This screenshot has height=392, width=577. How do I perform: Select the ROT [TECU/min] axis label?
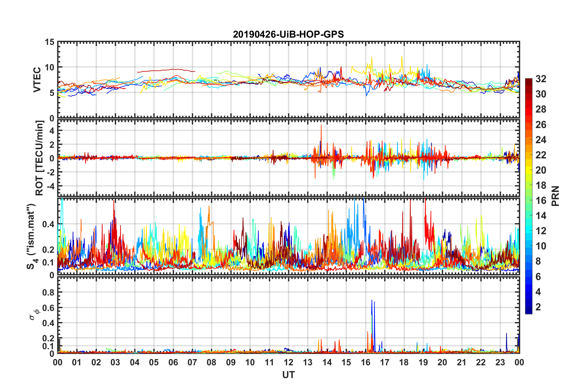pyautogui.click(x=39, y=158)
